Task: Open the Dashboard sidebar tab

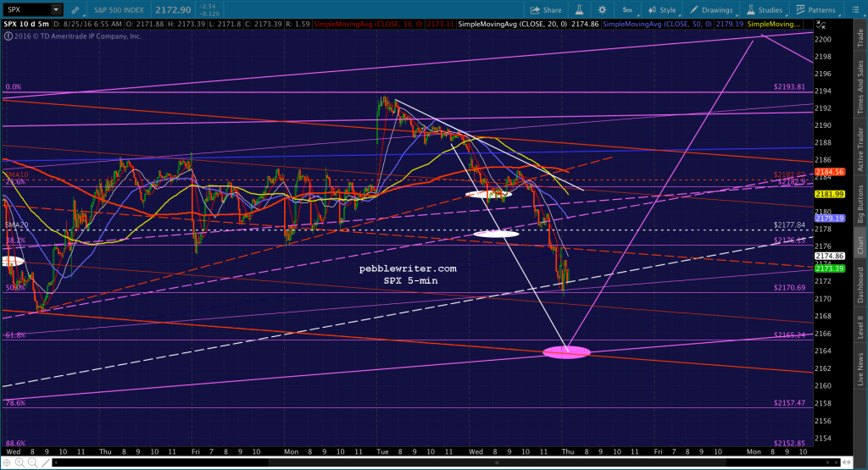Action: pyautogui.click(x=860, y=285)
